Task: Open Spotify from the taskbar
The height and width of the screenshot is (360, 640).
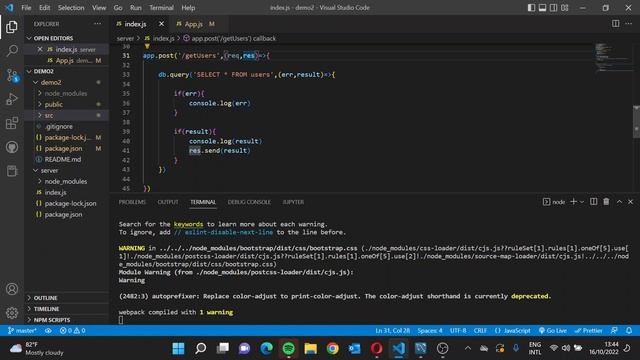Action: pyautogui.click(x=289, y=348)
